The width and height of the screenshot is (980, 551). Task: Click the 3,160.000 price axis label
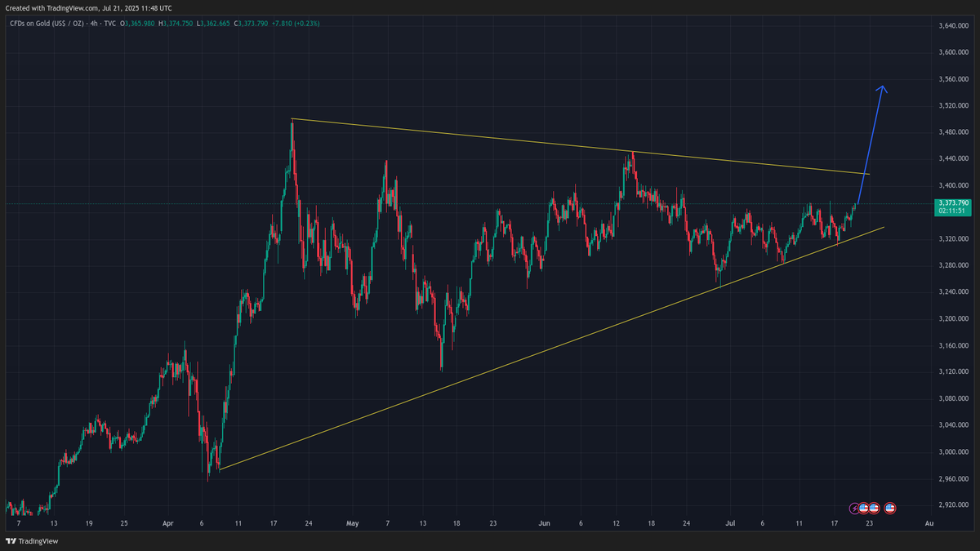pos(954,344)
